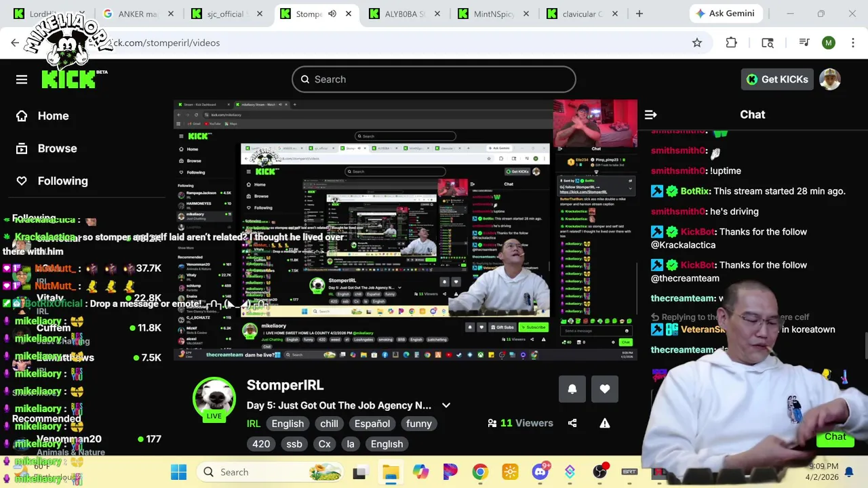Open Chrome Extensions puzzle icon
The image size is (868, 488).
tap(731, 43)
